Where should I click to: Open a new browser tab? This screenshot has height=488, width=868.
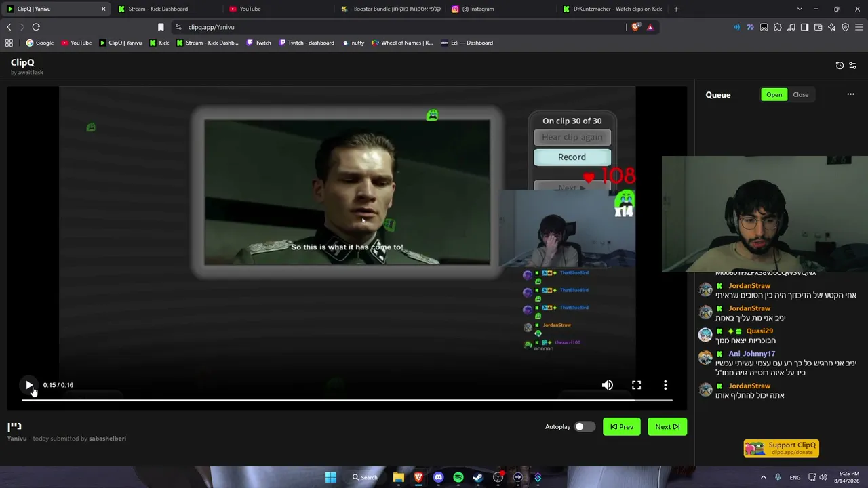(x=676, y=9)
